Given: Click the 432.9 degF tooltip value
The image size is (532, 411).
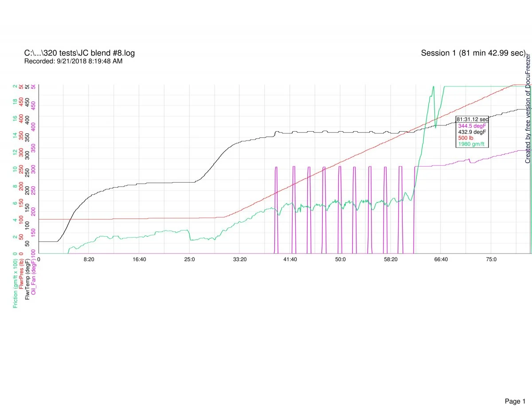Looking at the screenshot, I should (x=472, y=132).
